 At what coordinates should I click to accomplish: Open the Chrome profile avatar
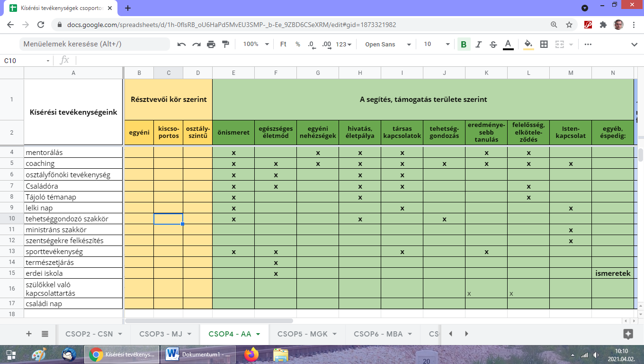point(618,25)
